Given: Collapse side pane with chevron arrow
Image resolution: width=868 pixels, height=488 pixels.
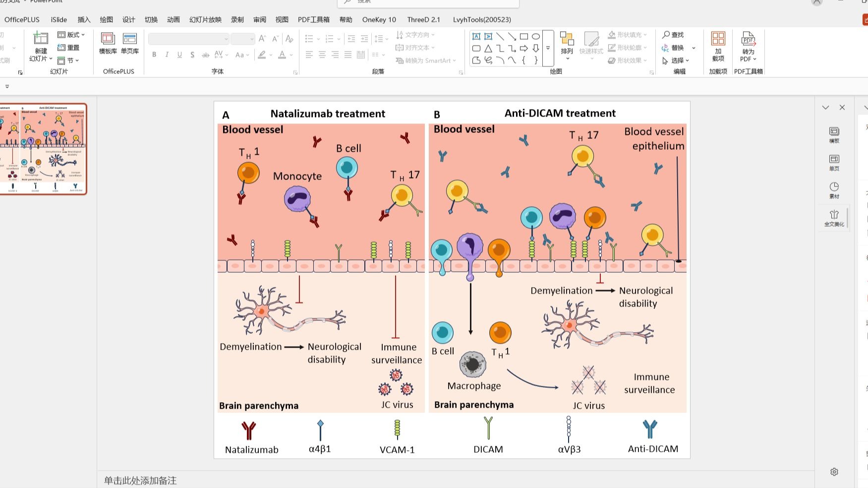Looking at the screenshot, I should point(825,107).
